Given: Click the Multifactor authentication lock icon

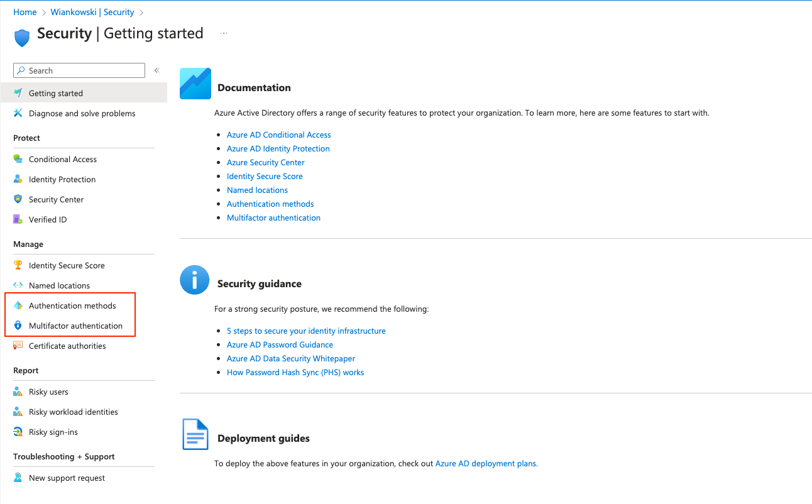Looking at the screenshot, I should 18,326.
